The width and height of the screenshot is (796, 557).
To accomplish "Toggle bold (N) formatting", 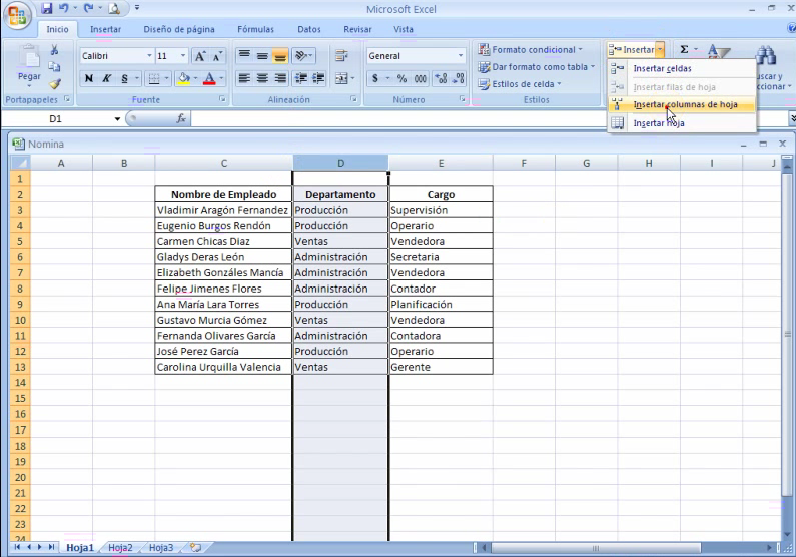I will [x=89, y=78].
